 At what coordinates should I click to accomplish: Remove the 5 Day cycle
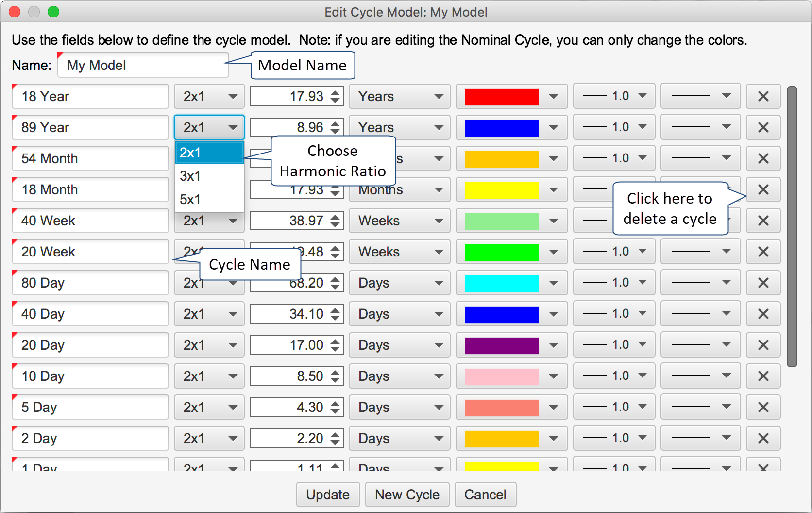coord(763,407)
